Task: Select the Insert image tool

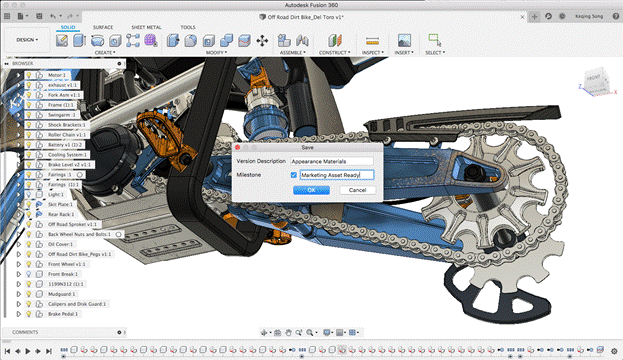Action: click(x=404, y=41)
